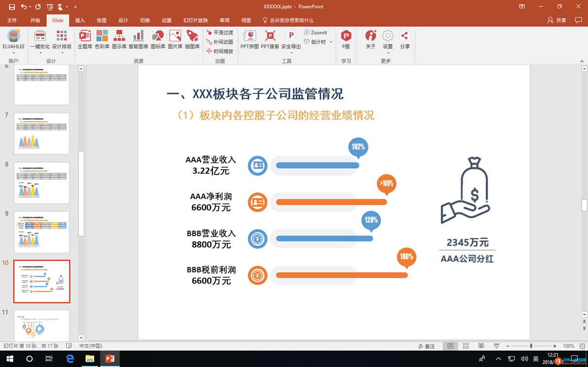Open the 文件 menu

[x=12, y=20]
